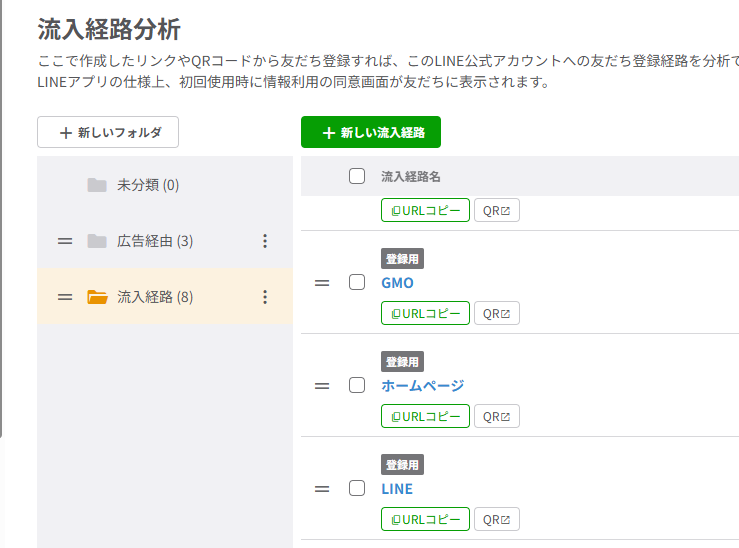
Task: Click URLコピー button just below table header
Action: tap(426, 210)
